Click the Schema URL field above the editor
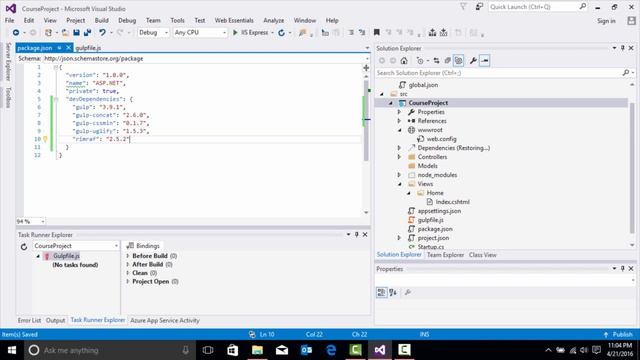This screenshot has height=360, width=640. pyautogui.click(x=204, y=59)
